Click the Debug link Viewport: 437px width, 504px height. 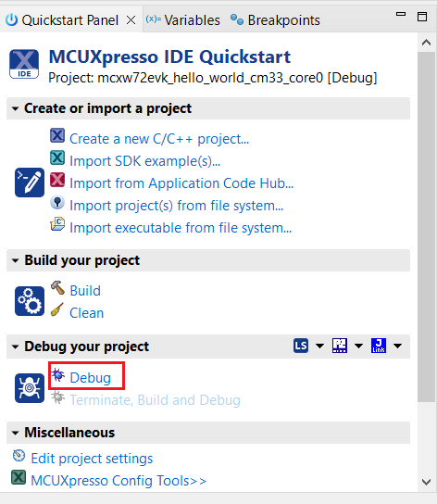coord(91,378)
